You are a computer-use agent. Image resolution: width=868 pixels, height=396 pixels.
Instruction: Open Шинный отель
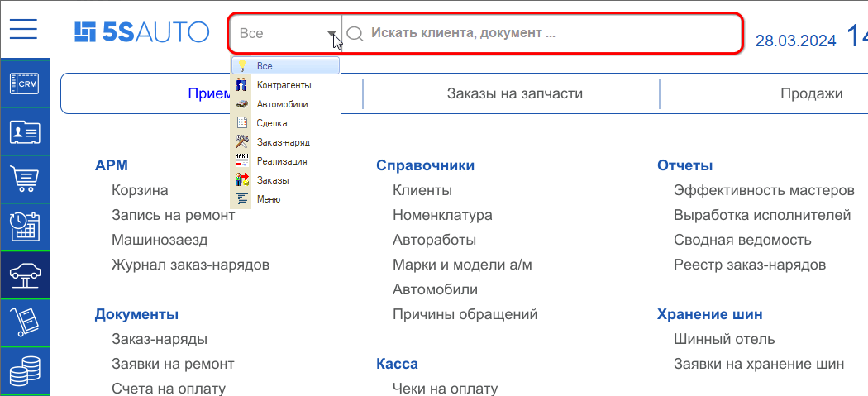[x=724, y=339]
